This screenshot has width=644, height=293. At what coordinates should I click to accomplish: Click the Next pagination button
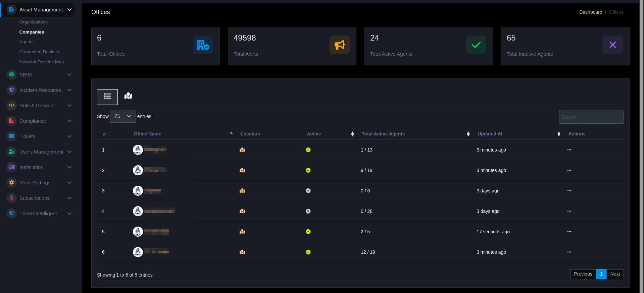point(615,274)
